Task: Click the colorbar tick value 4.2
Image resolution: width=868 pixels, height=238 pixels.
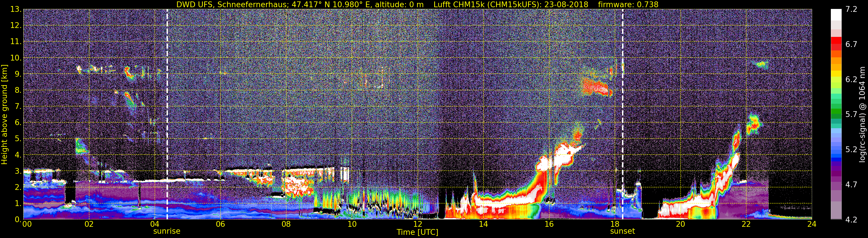Action: coord(851,220)
